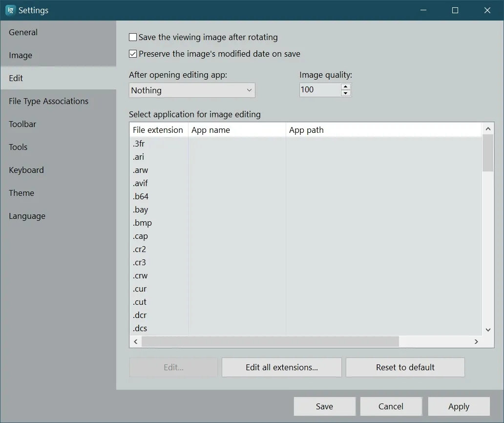Click the Image quality value field
The width and height of the screenshot is (504, 423).
(320, 90)
